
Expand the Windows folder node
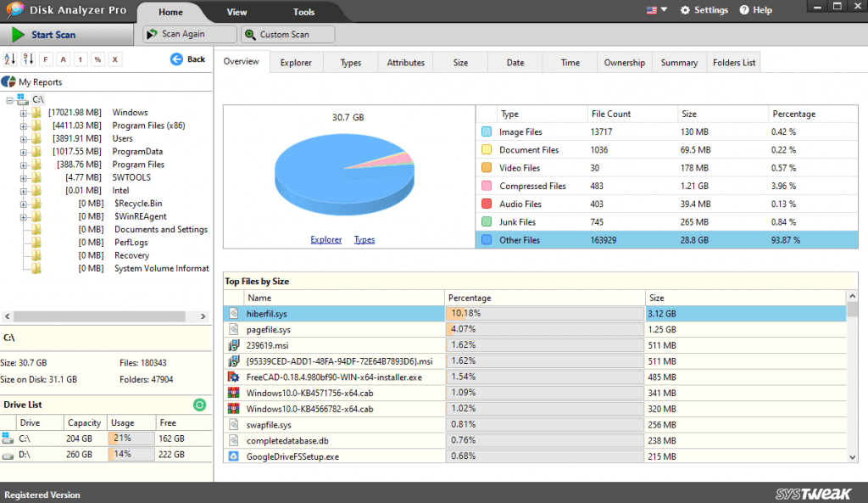point(23,113)
